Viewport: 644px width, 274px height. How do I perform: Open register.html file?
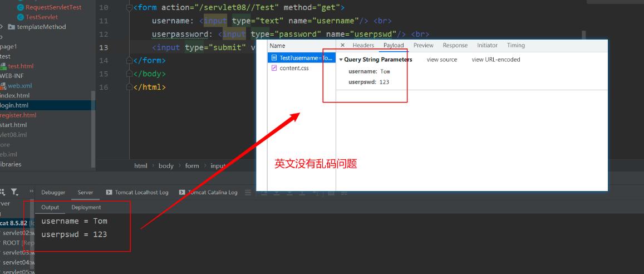point(18,115)
